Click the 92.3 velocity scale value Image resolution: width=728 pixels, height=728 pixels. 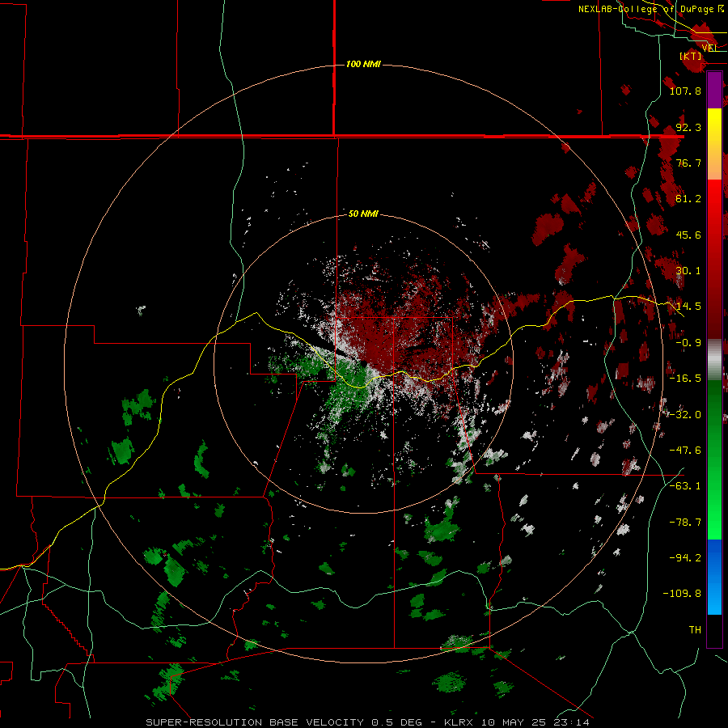pyautogui.click(x=688, y=127)
